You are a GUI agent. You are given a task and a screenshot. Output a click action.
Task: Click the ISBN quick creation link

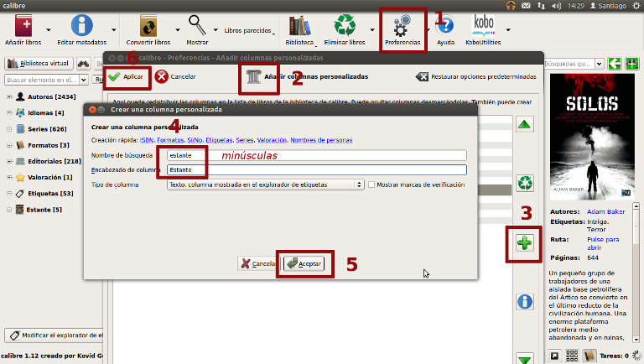(148, 140)
